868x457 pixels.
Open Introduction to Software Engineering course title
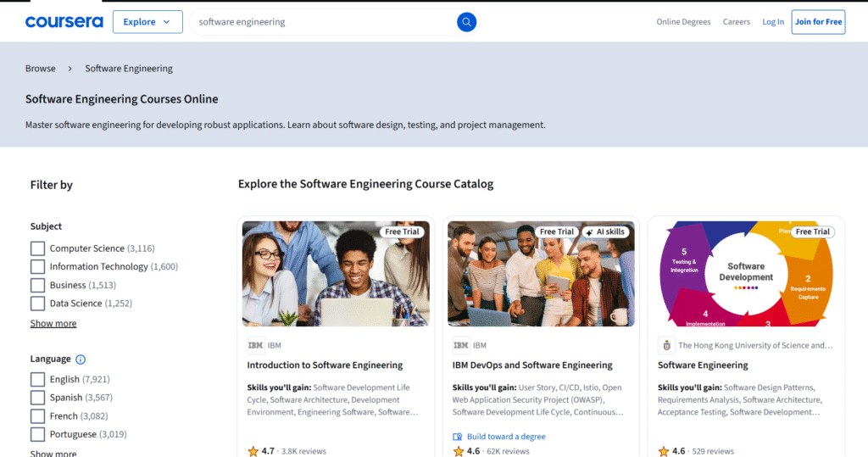325,365
